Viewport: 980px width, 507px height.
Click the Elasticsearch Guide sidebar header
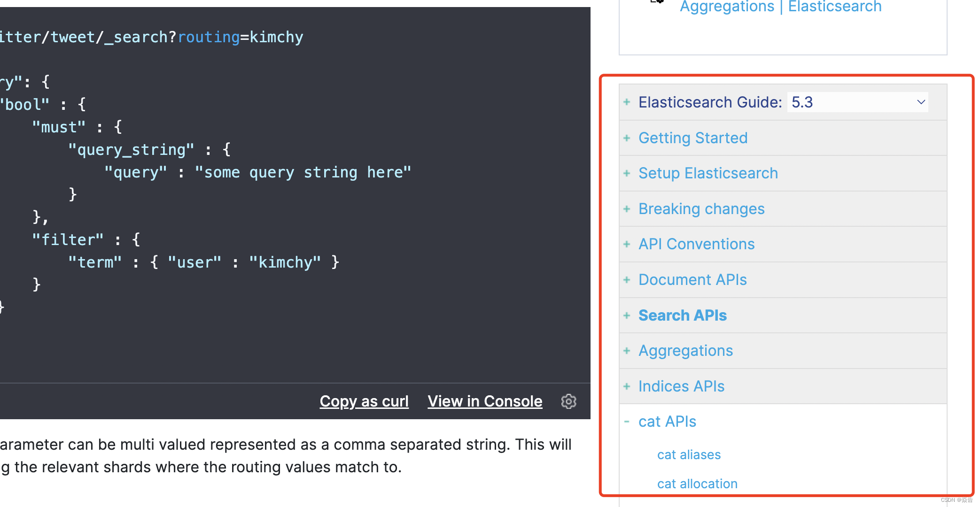click(709, 102)
